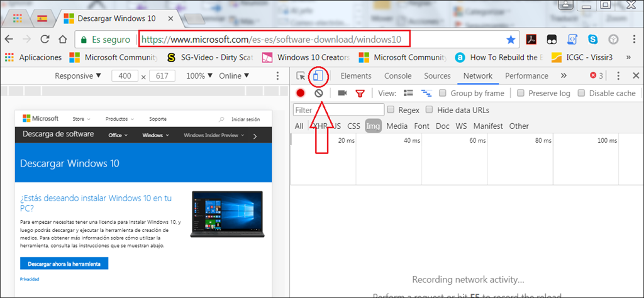Open the Adobe Acrobat extension icon
This screenshot has height=298, width=644.
531,40
